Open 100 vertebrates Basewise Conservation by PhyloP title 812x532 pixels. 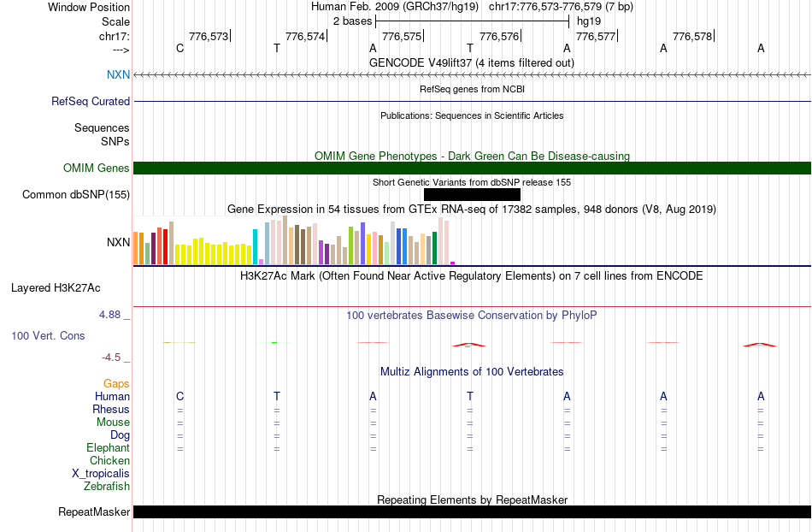coord(472,315)
